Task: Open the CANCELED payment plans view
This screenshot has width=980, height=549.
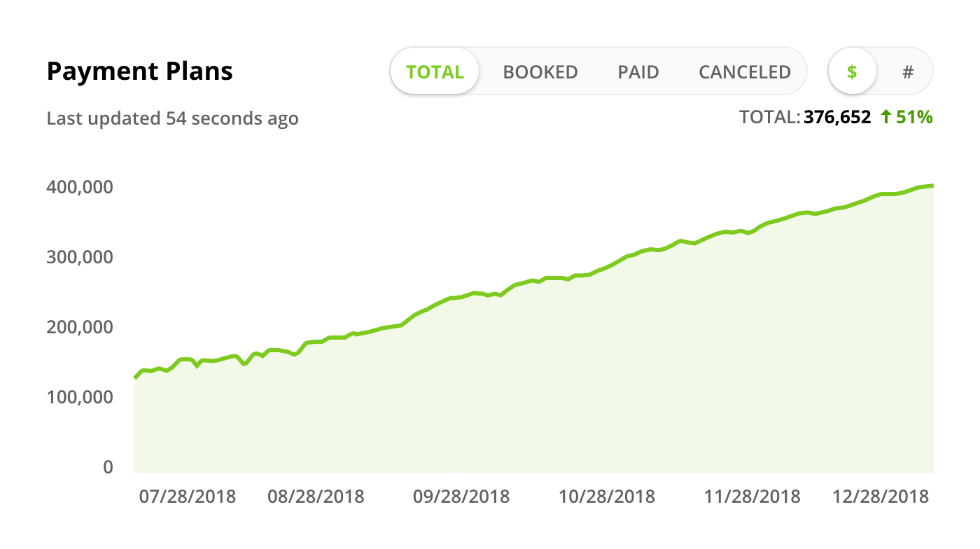Action: point(744,71)
